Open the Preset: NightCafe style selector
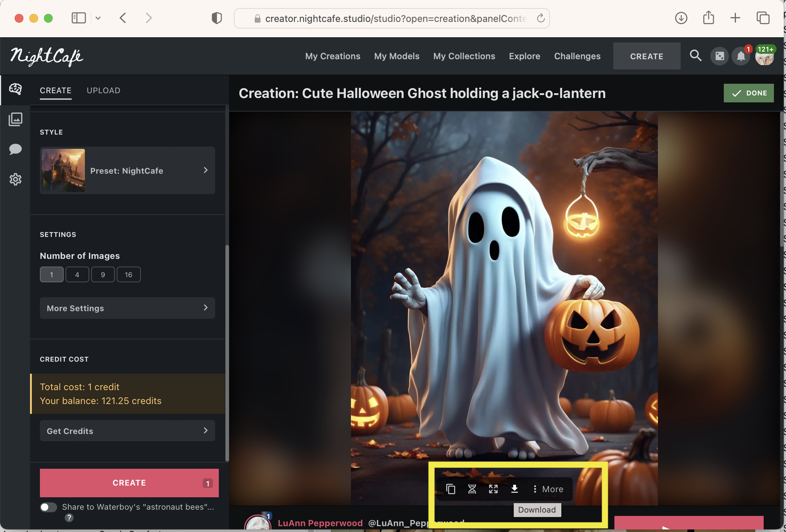The width and height of the screenshot is (786, 532). [x=127, y=170]
